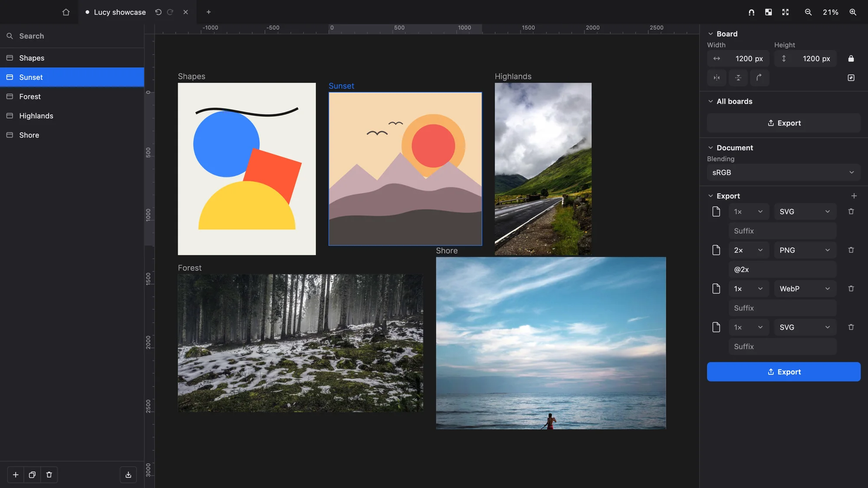Redo the last change in Lucy showcase

tap(170, 12)
